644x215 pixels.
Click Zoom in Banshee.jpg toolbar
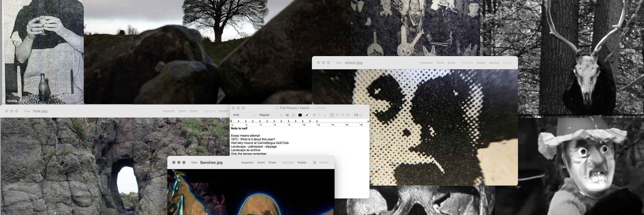(x=261, y=163)
